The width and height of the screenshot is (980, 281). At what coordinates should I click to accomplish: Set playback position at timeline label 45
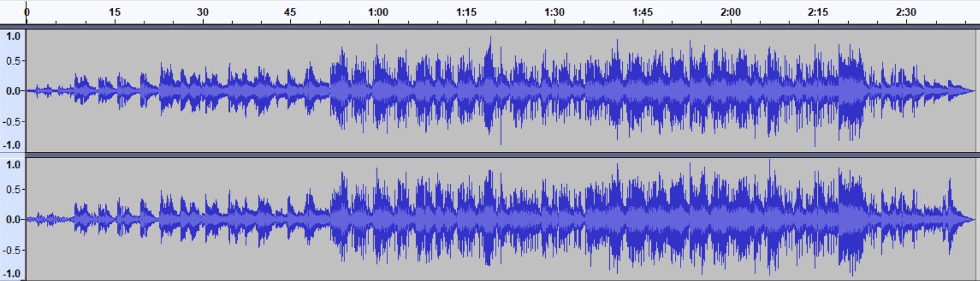coord(290,12)
